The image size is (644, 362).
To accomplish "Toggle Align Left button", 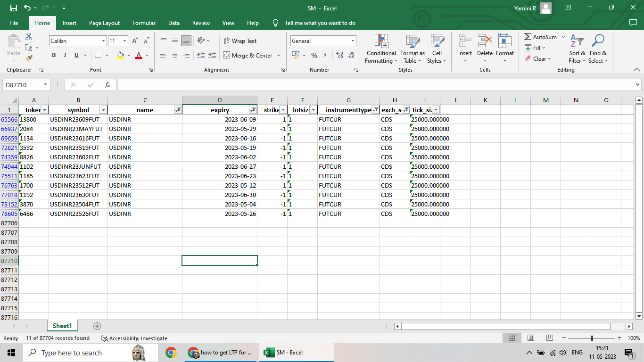I will click(x=164, y=55).
